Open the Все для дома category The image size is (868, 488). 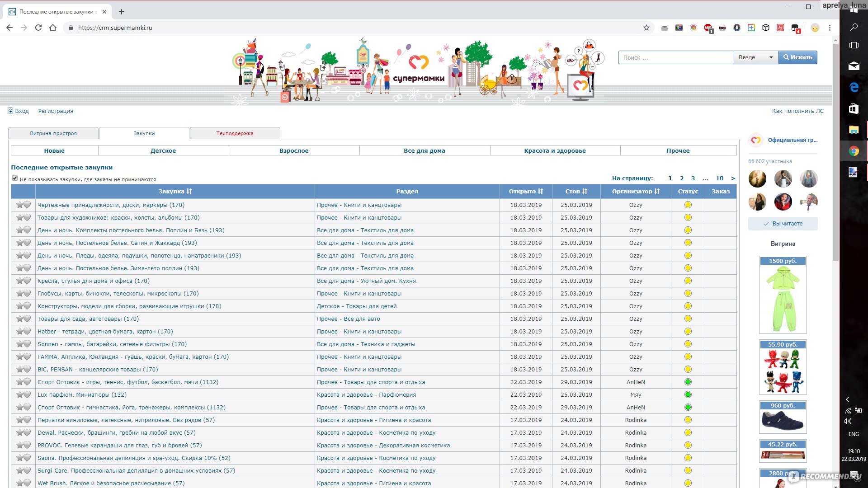(424, 150)
